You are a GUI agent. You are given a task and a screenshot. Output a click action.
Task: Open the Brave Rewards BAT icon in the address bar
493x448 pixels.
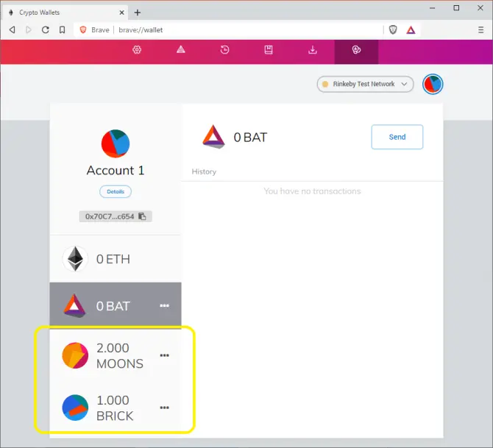coord(411,30)
